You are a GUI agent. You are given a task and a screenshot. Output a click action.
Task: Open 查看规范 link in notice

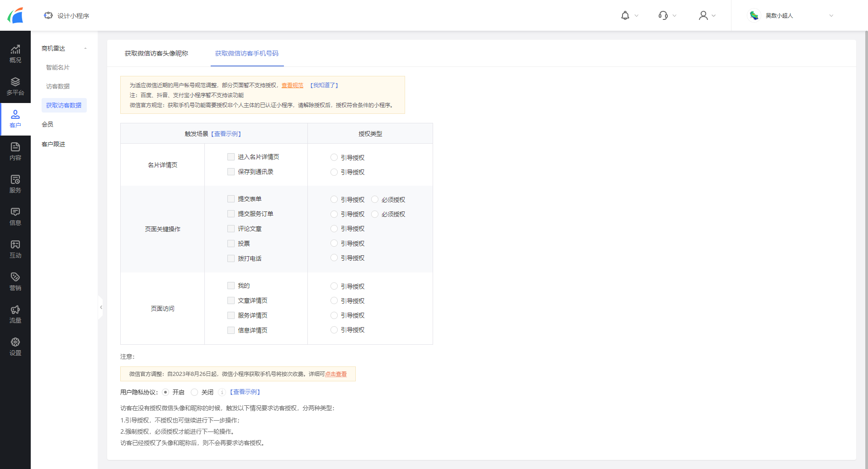click(x=292, y=85)
